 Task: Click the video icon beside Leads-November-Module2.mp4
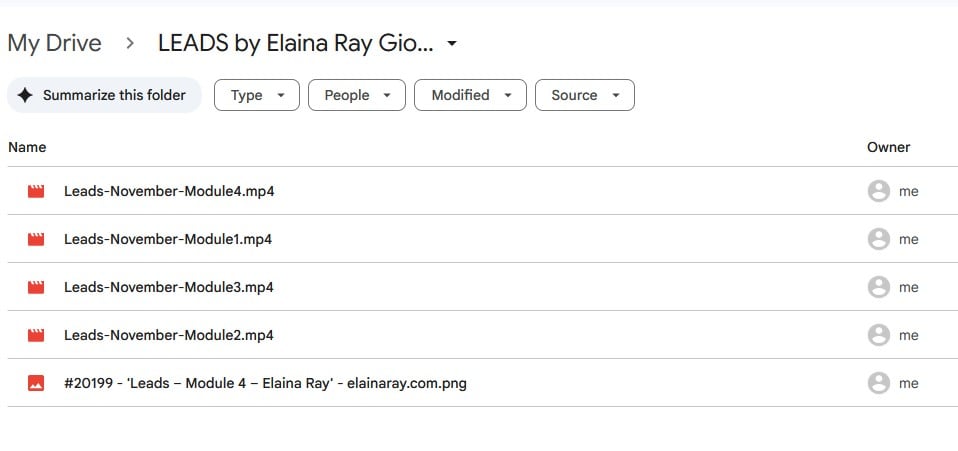[36, 335]
